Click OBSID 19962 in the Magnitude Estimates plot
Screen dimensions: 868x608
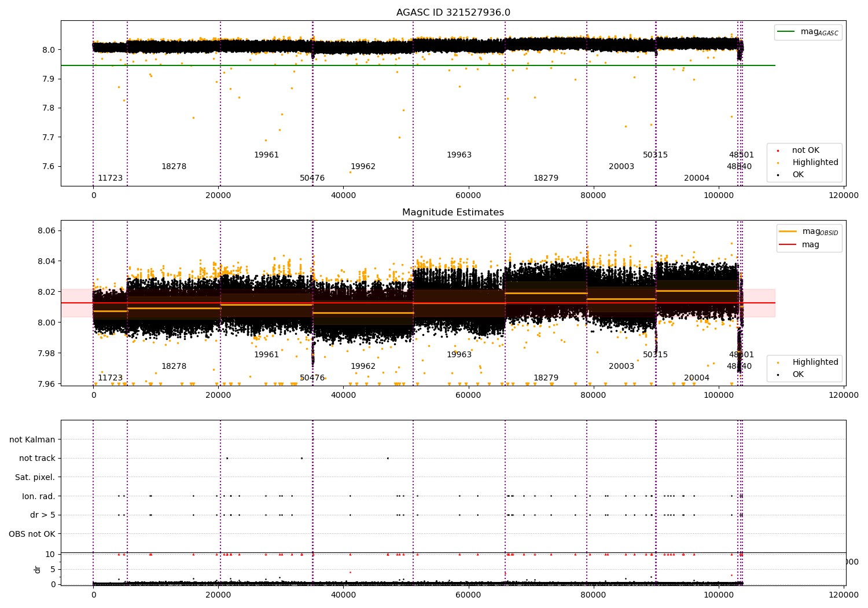click(x=363, y=367)
